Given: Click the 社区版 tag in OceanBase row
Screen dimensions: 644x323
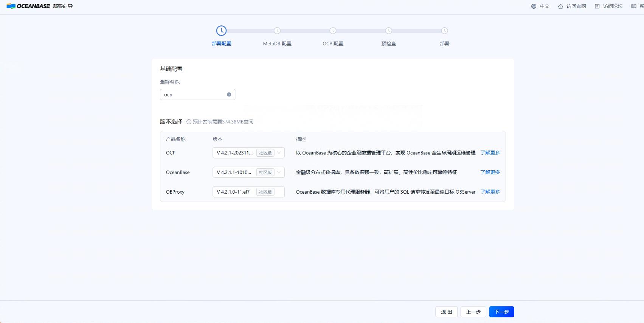Looking at the screenshot, I should pos(265,172).
